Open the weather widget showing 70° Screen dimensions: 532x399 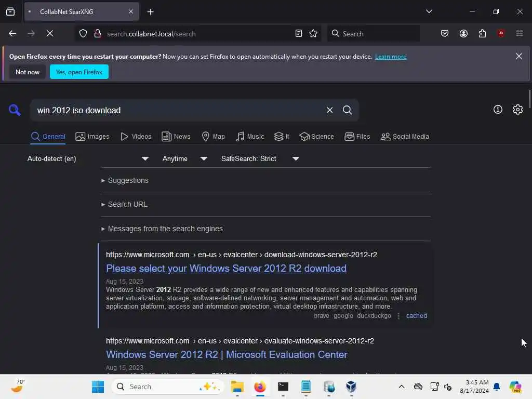[x=18, y=386]
